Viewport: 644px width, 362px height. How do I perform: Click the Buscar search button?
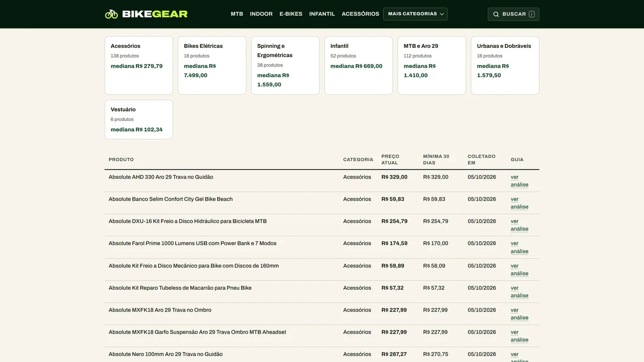tap(513, 14)
